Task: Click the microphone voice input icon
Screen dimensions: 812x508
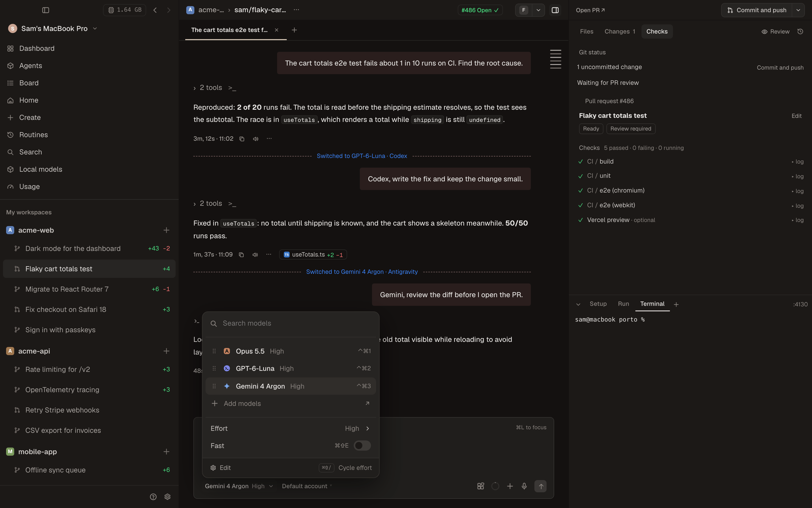Action: [524, 486]
